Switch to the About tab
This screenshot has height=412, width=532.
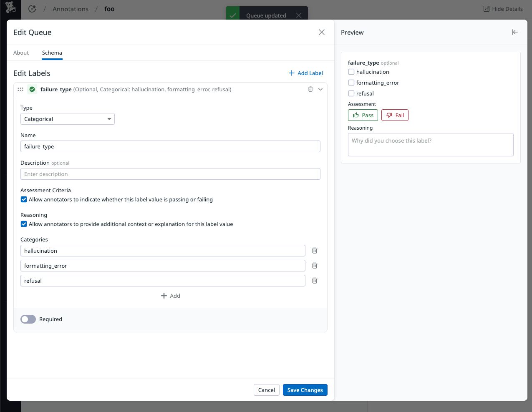pos(21,53)
